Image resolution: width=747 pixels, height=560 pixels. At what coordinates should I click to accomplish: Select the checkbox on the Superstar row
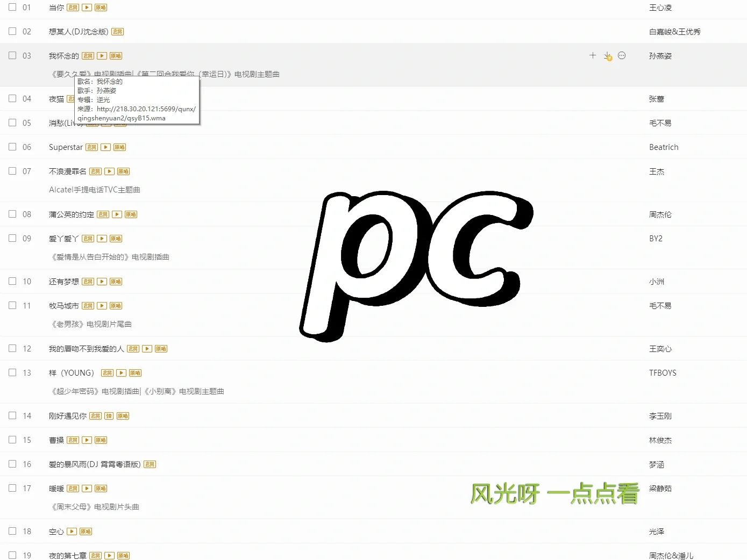12,146
